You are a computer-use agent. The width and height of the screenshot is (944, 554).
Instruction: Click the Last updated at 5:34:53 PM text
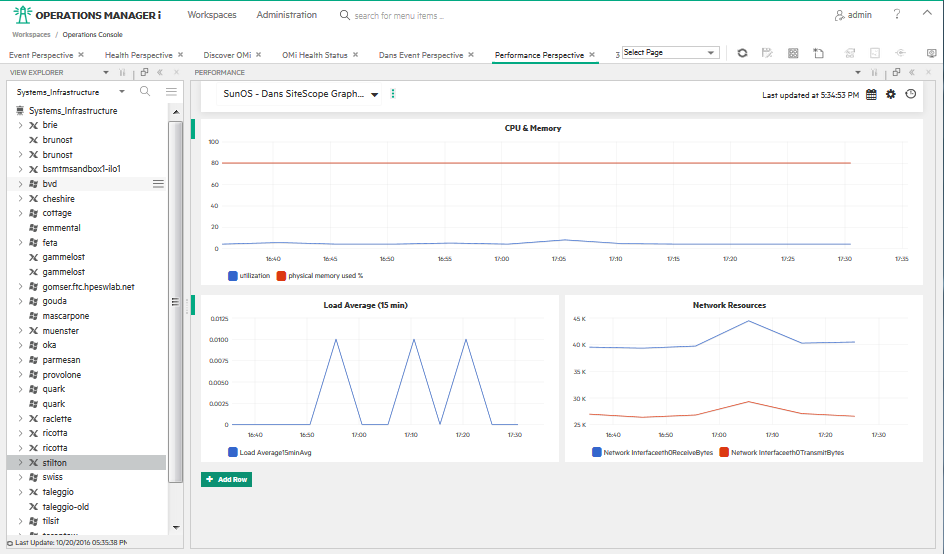pos(810,95)
